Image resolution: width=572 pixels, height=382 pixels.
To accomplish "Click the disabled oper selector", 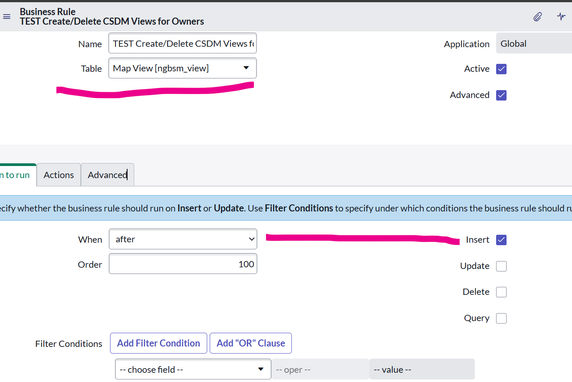I will point(321,370).
